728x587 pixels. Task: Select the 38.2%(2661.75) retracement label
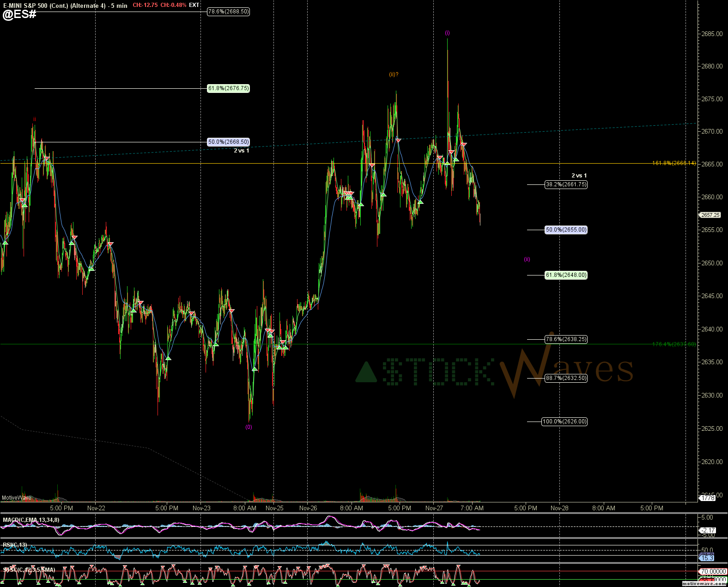tap(566, 184)
